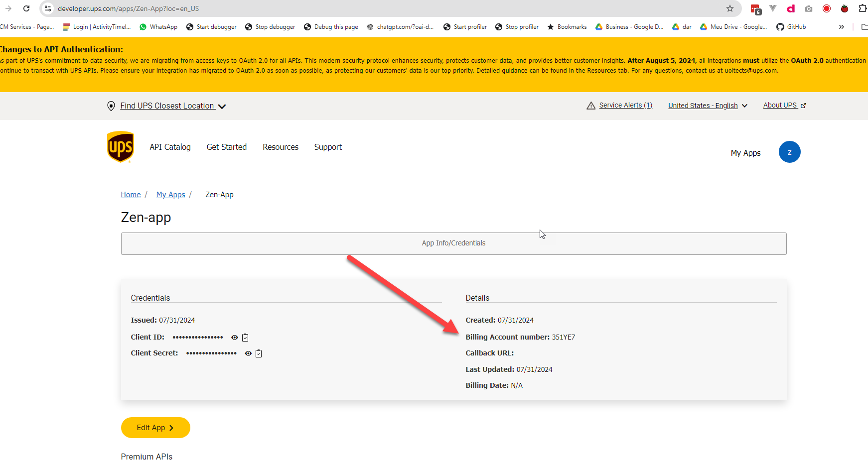
Task: Show more bookmarks with the double chevron
Action: (x=842, y=27)
